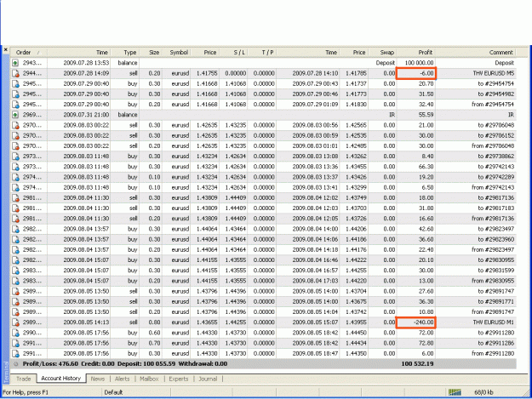Close the Terminal panel with the x button

pos(5,49)
